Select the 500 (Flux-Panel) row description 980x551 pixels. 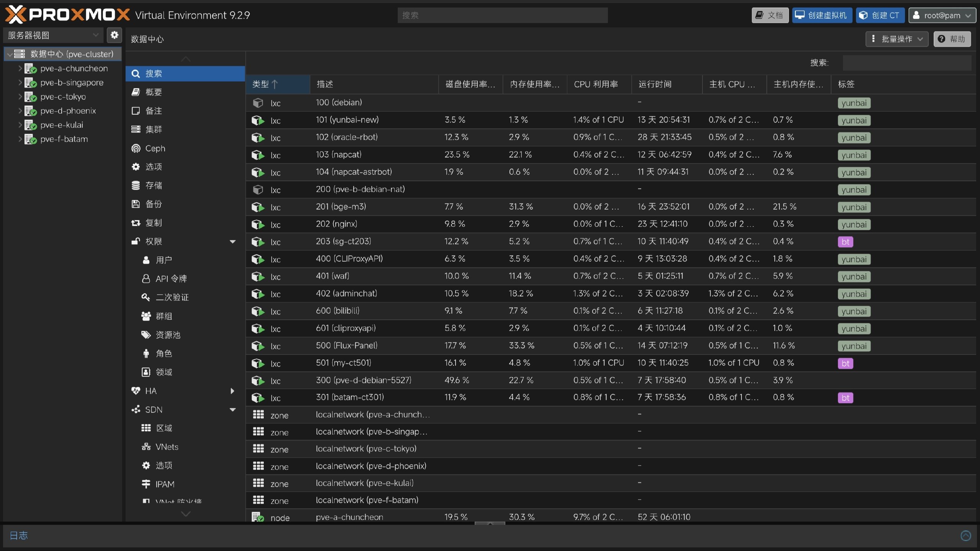pos(347,346)
